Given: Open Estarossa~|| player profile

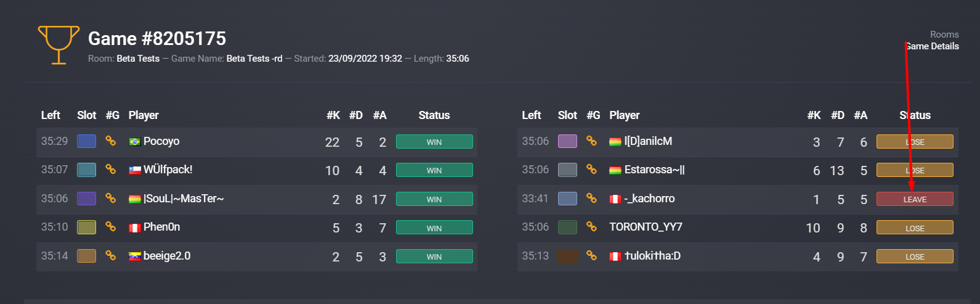Looking at the screenshot, I should click(654, 170).
